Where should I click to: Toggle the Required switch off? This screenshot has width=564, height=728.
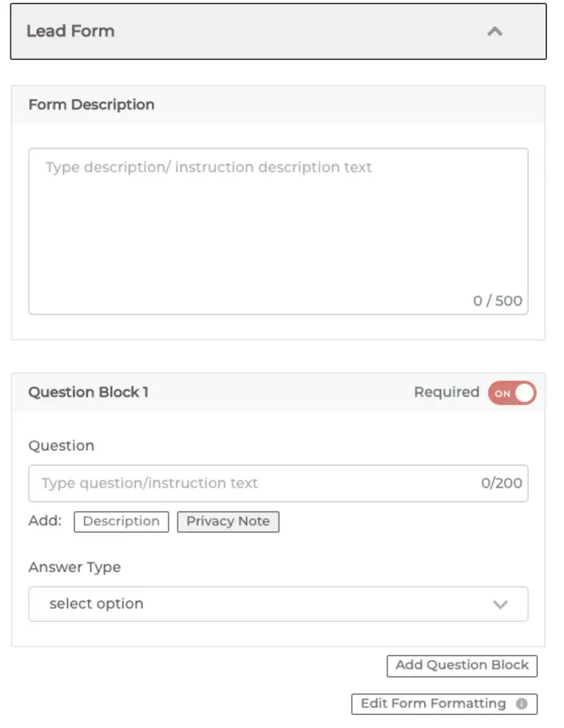pyautogui.click(x=512, y=393)
